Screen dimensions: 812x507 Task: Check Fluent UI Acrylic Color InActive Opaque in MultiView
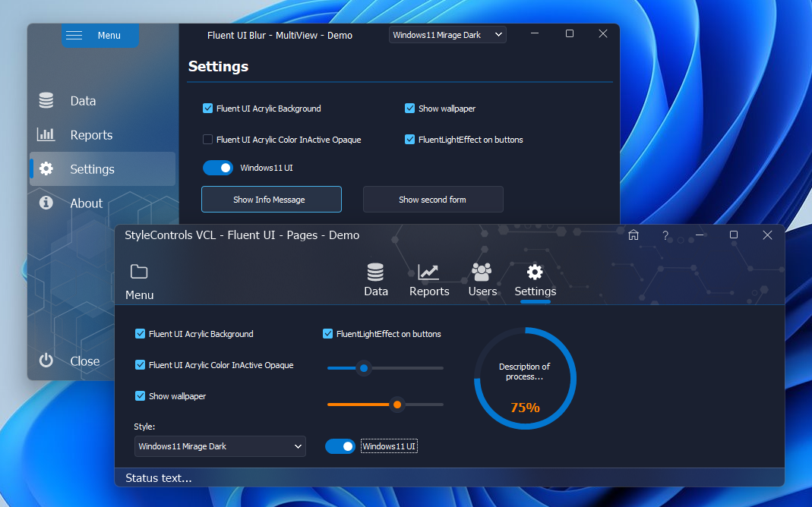coord(207,139)
